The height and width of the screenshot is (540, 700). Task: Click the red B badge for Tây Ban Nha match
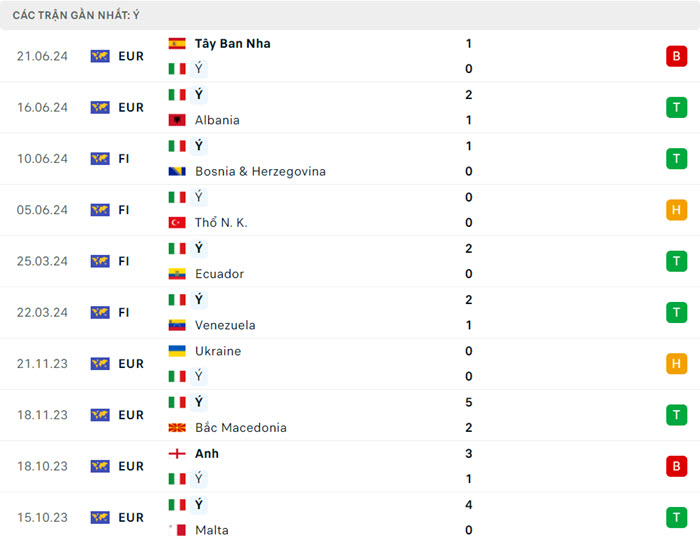coord(676,56)
